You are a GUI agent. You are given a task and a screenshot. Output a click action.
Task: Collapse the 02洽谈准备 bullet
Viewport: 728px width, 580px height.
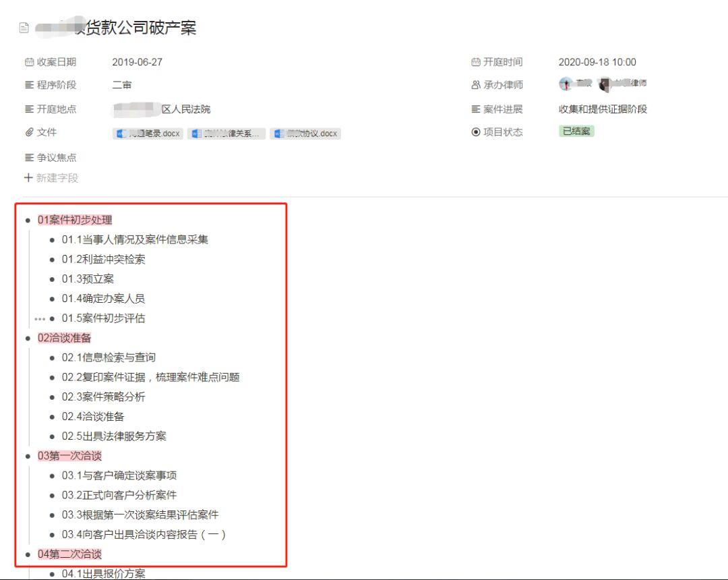(x=28, y=339)
